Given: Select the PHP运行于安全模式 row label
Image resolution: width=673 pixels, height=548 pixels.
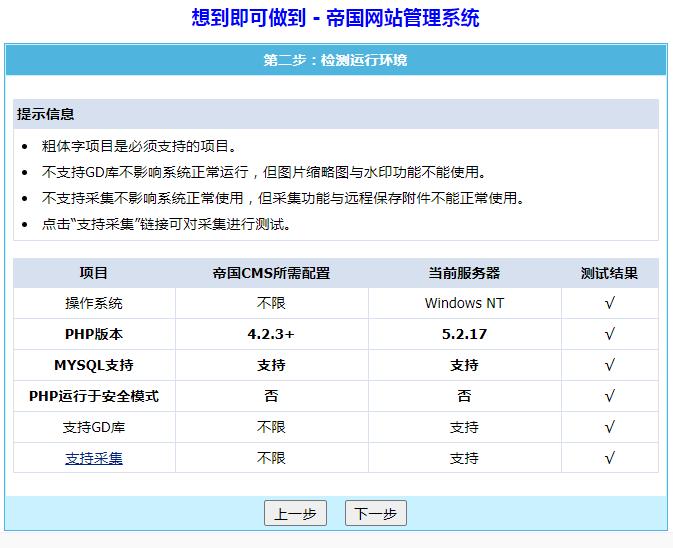Looking at the screenshot, I should tap(94, 396).
